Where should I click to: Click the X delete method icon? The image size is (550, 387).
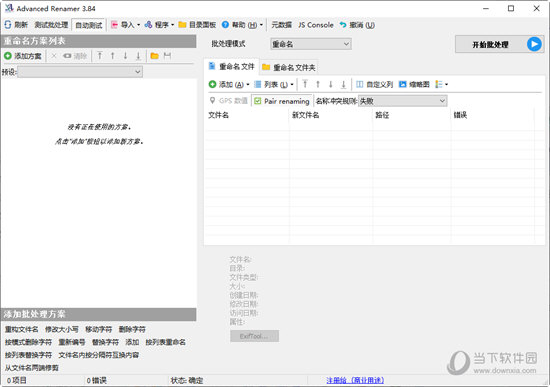pyautogui.click(x=54, y=56)
